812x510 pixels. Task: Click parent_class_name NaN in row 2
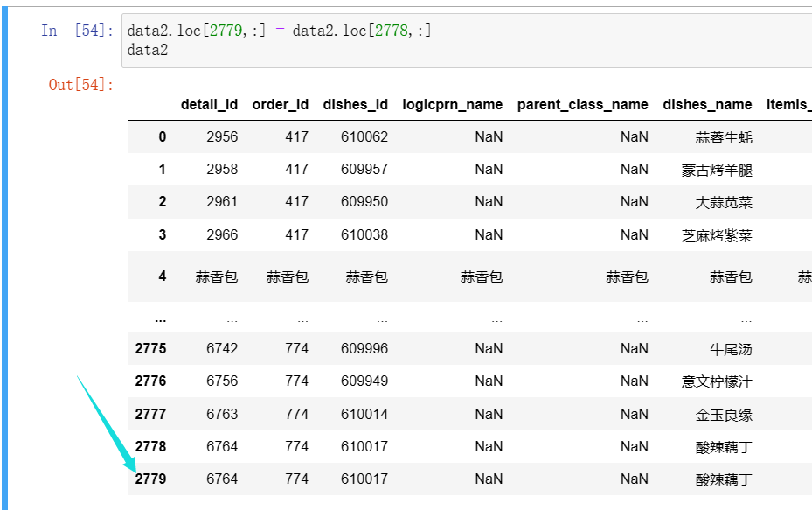635,201
